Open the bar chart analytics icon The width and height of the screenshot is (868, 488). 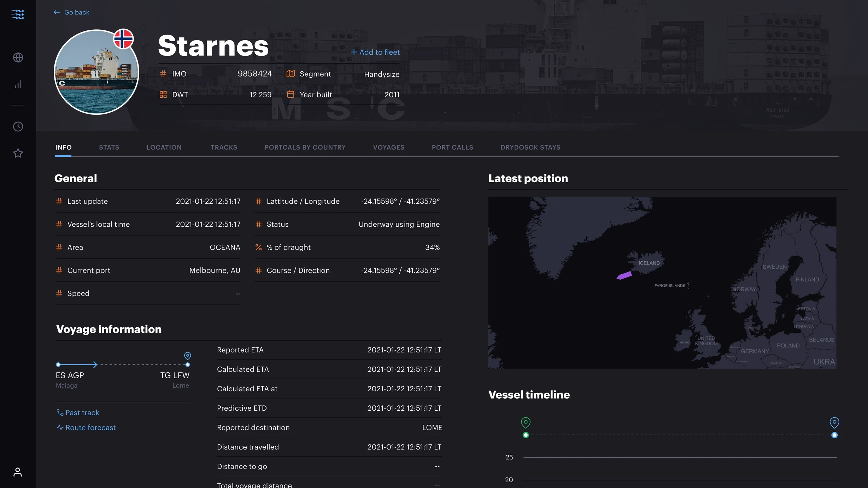[x=18, y=84]
